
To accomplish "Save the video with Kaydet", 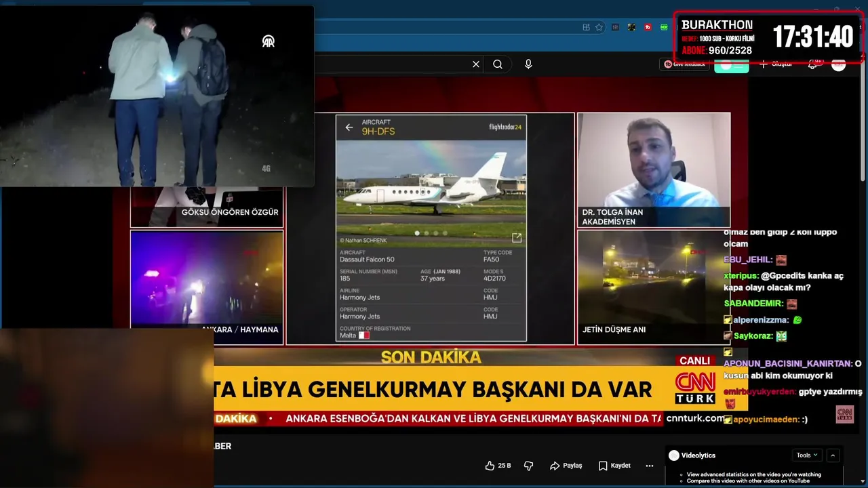I will 614,466.
